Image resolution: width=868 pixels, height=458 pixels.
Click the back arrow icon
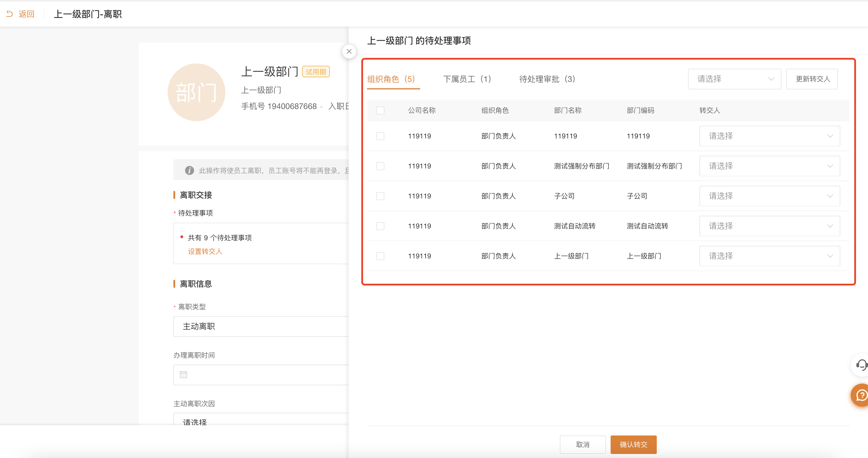10,14
